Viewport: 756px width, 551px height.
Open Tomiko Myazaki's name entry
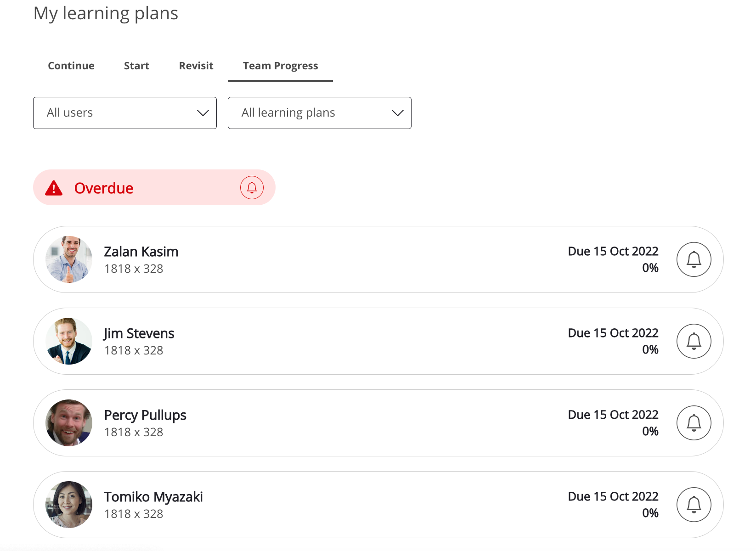153,497
